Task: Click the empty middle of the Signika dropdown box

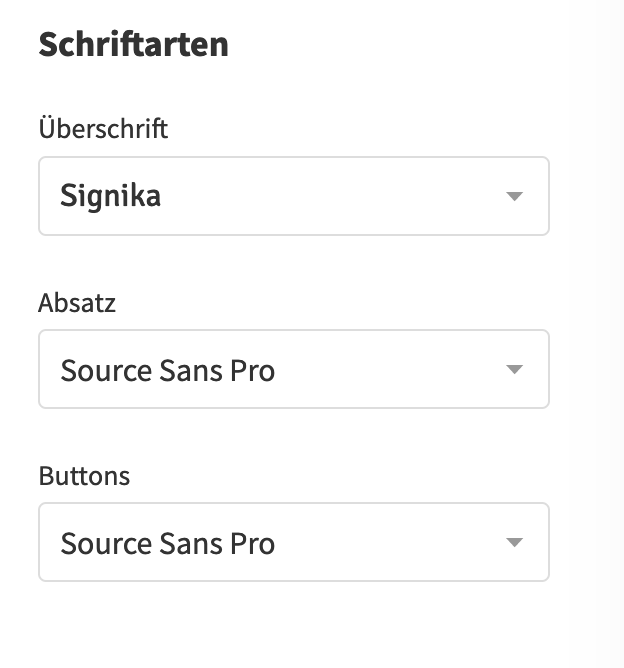Action: (x=330, y=196)
